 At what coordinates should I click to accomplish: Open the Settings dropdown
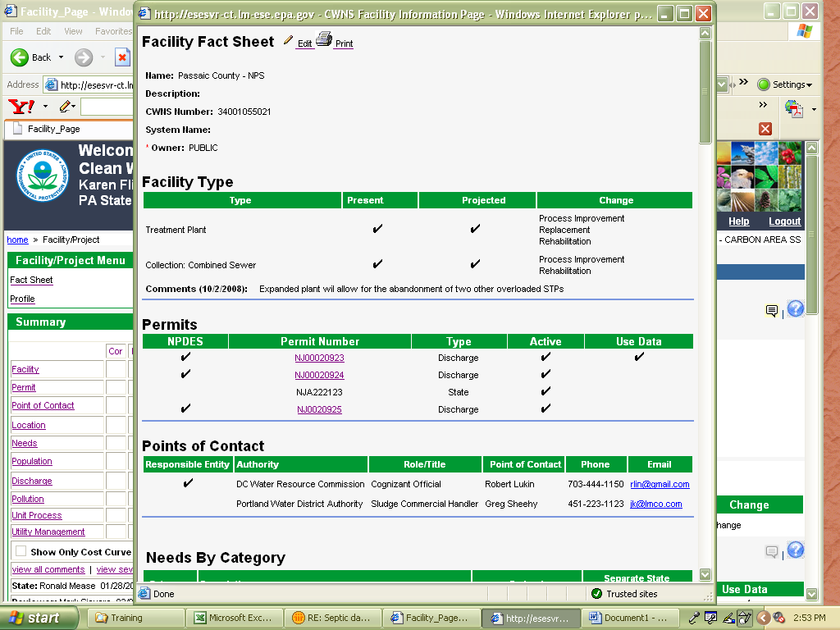coord(784,84)
